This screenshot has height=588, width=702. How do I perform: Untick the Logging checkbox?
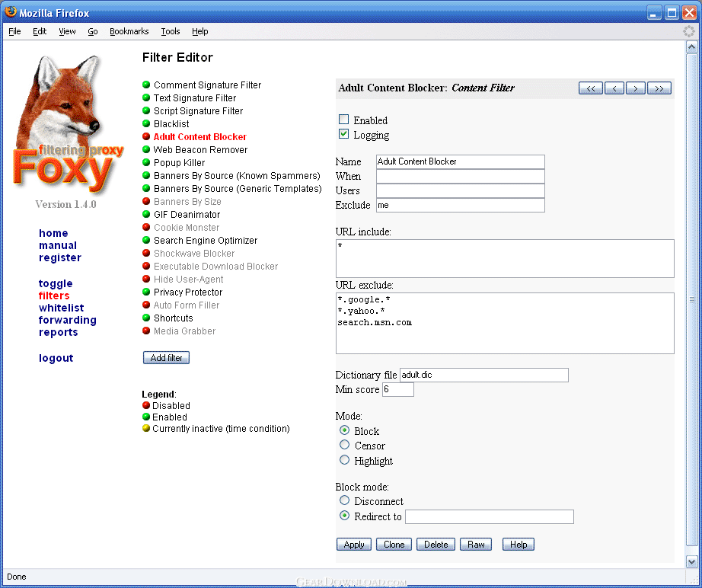click(x=344, y=134)
